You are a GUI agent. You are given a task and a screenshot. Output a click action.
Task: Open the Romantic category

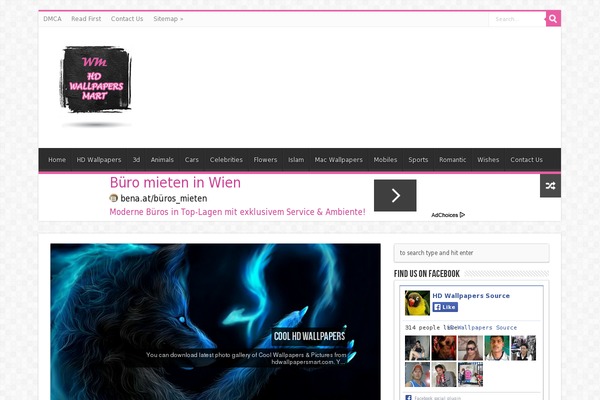point(453,160)
